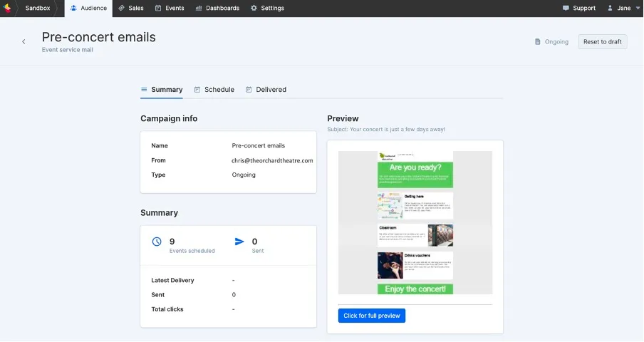Go back using the left chevron
The image size is (644, 342).
tap(24, 41)
